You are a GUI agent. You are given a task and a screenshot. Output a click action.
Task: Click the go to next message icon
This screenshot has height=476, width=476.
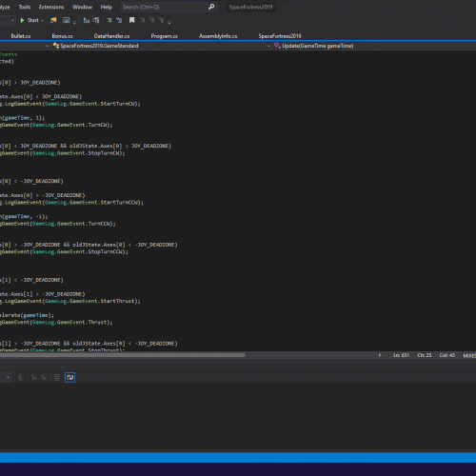click(44, 377)
